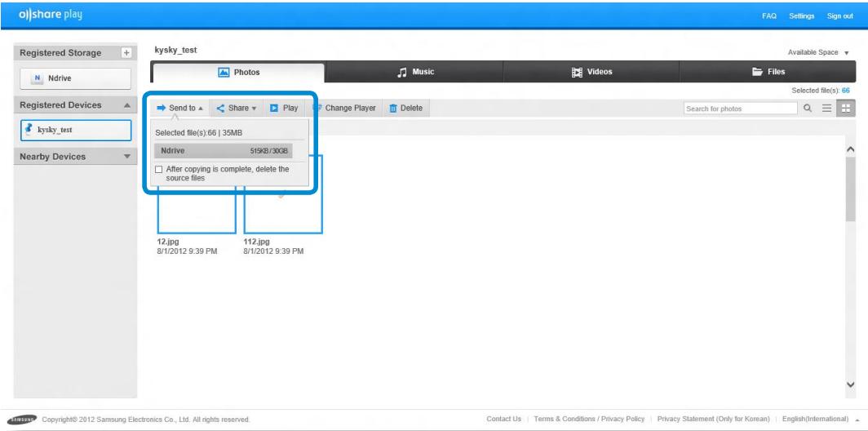
Task: Switch to list view icon
Action: [x=826, y=109]
